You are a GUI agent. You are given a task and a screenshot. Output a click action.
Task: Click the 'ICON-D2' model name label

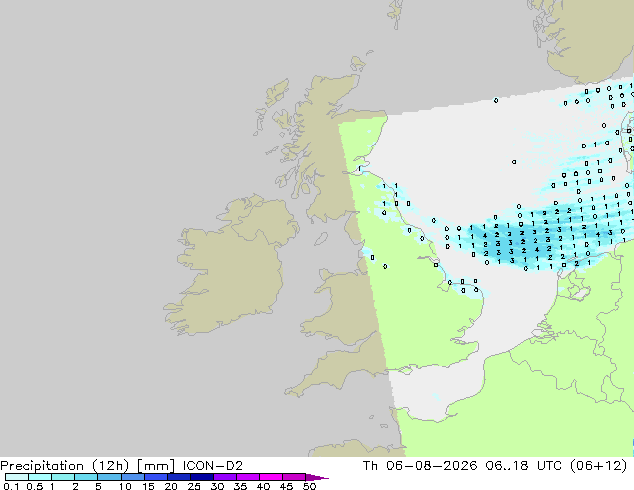pyautogui.click(x=213, y=466)
